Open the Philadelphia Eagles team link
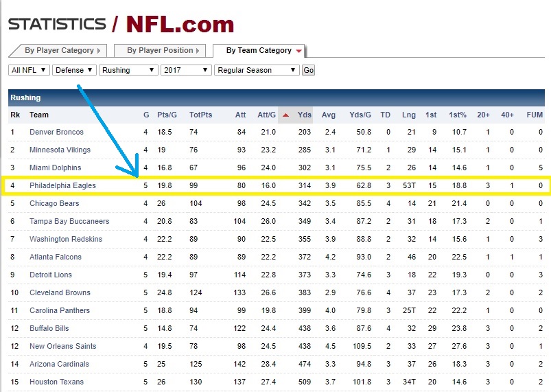 62,185
